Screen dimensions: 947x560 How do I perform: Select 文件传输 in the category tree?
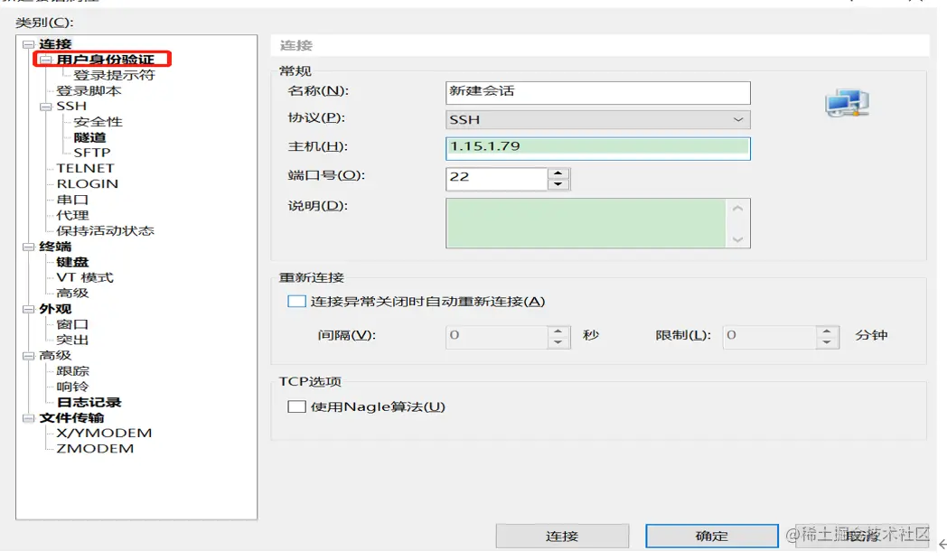[72, 418]
